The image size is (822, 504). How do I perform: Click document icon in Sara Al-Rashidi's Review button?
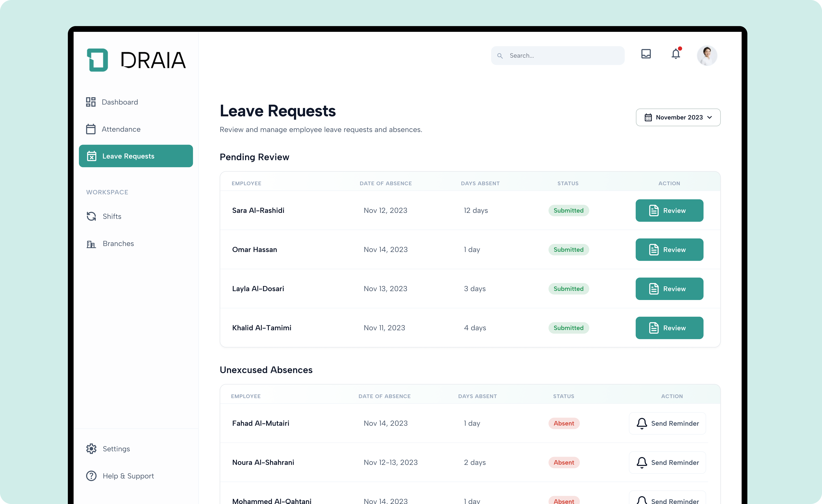pos(654,211)
